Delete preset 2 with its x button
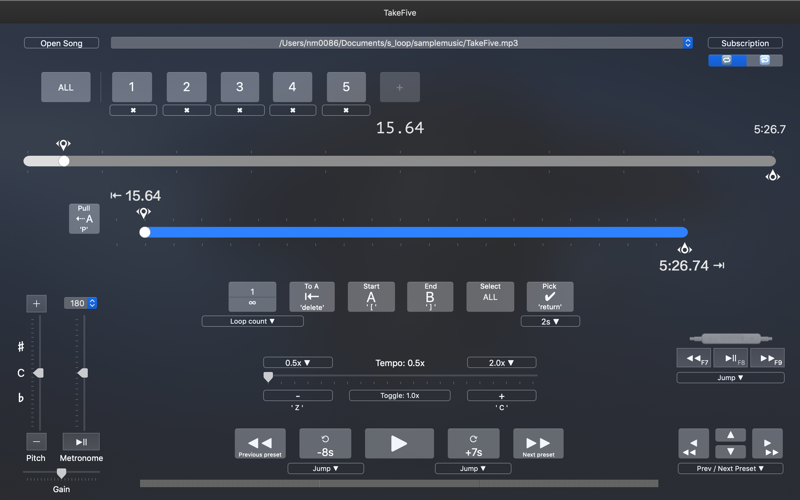Screen dimensions: 800x500 [x=187, y=110]
